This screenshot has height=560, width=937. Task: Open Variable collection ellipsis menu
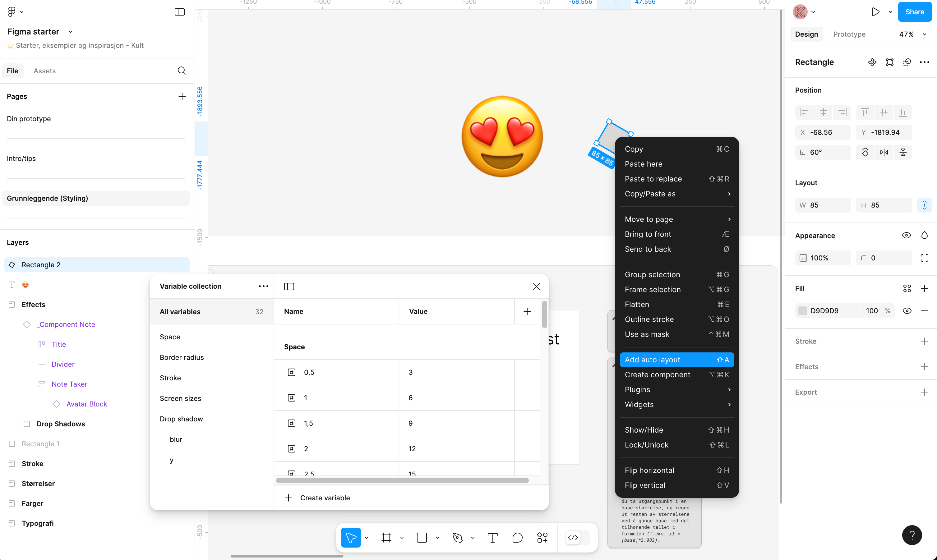pos(264,286)
